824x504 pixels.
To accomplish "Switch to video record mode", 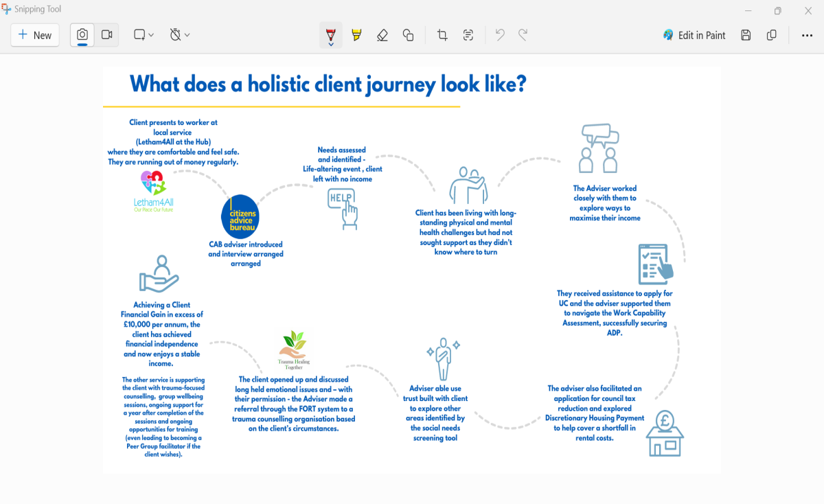I will pos(106,35).
